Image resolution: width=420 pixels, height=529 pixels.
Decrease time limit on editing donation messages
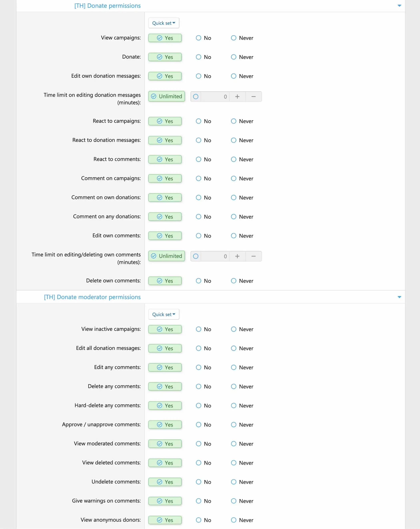point(253,97)
